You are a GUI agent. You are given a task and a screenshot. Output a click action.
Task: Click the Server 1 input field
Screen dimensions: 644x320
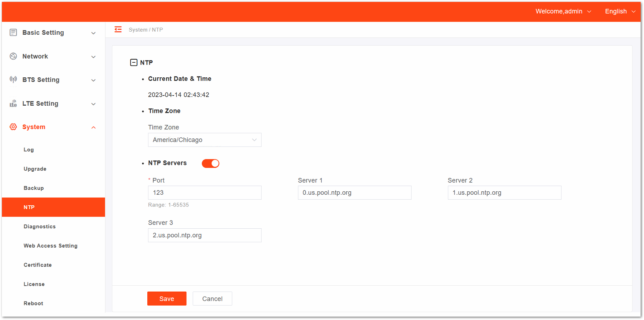355,192
